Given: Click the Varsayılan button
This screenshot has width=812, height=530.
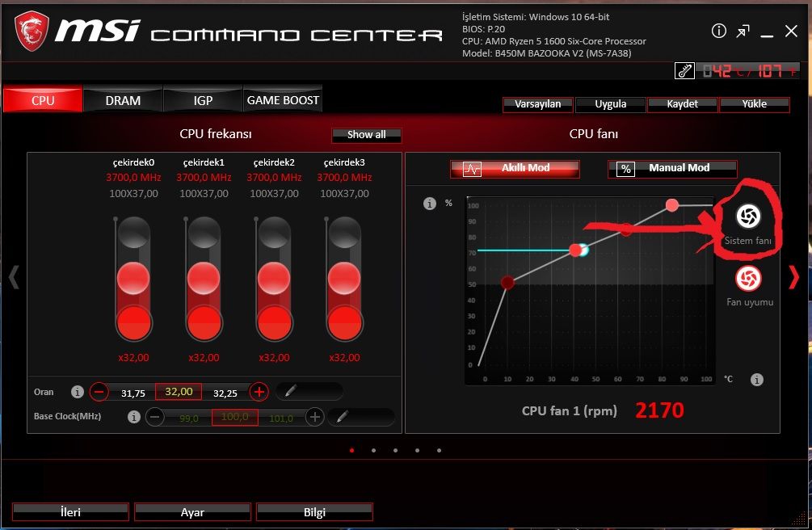Looking at the screenshot, I should pos(537,104).
